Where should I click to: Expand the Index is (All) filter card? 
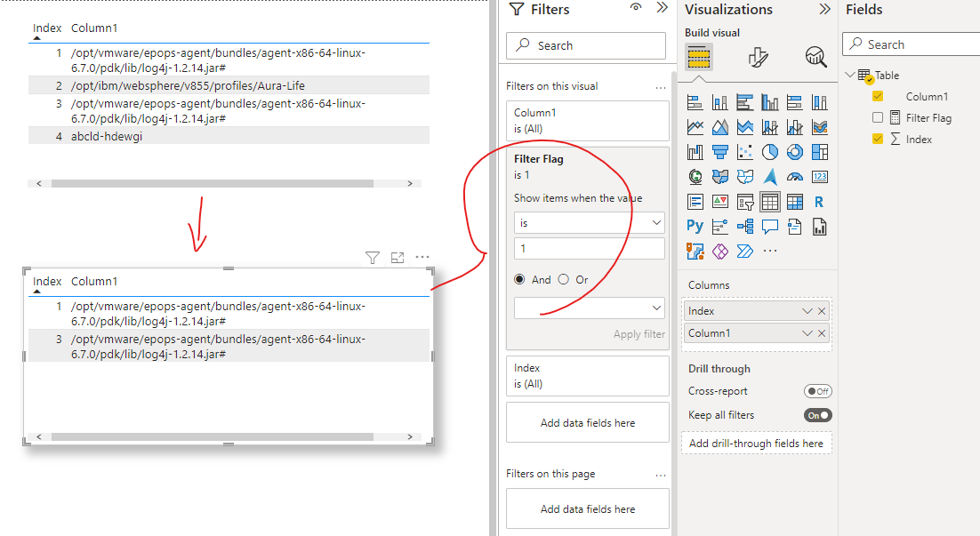(588, 376)
